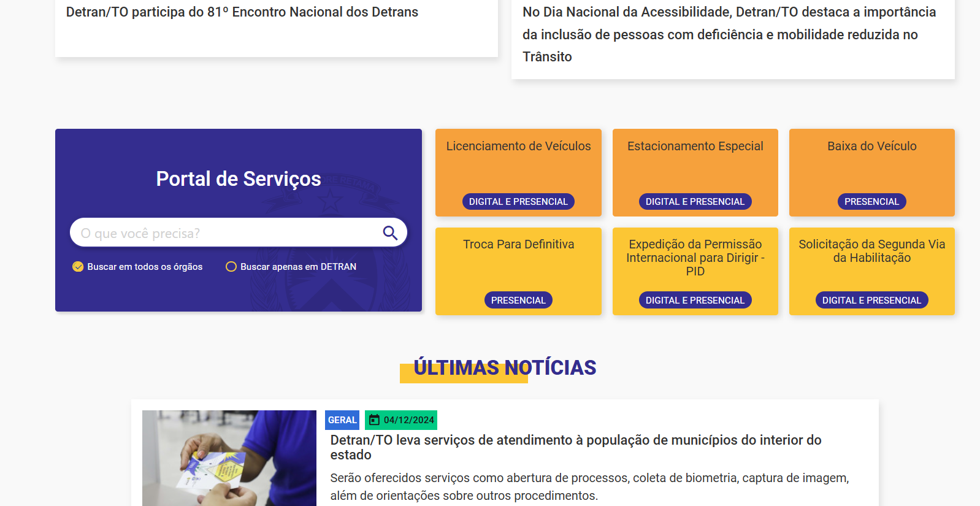Type in 'O que você precisa?' search field
Screen dimensions: 980x506
227,233
